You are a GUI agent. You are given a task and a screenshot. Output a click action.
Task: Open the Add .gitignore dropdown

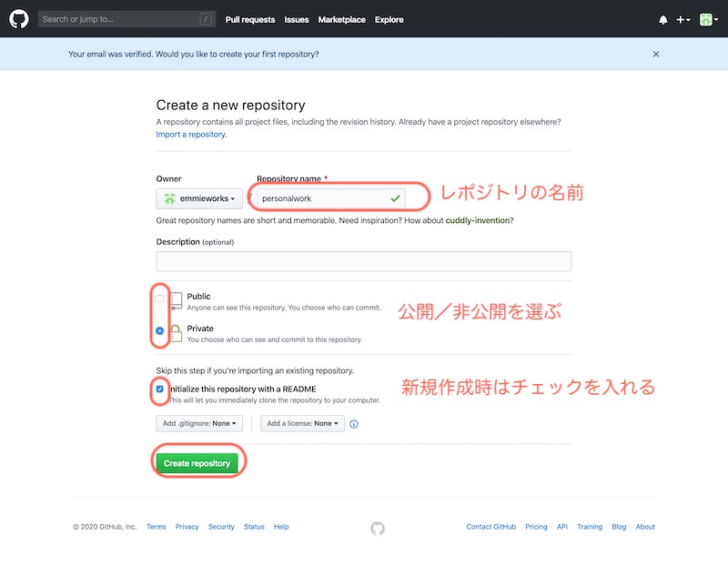tap(199, 423)
